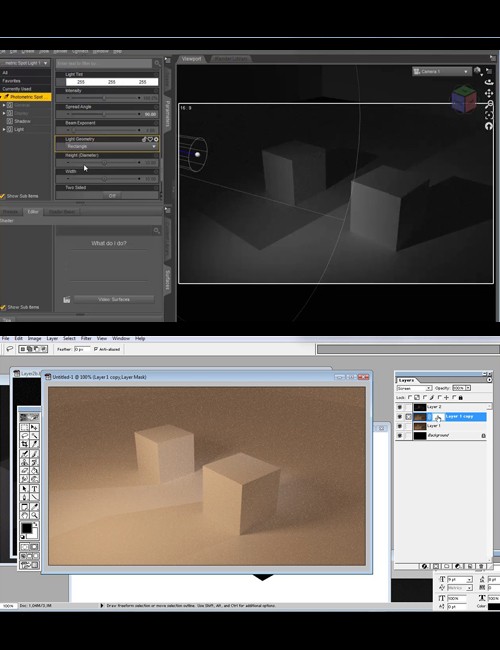Open the Layers panel flyout menu arrow
This screenshot has height=650, width=500.
click(489, 380)
